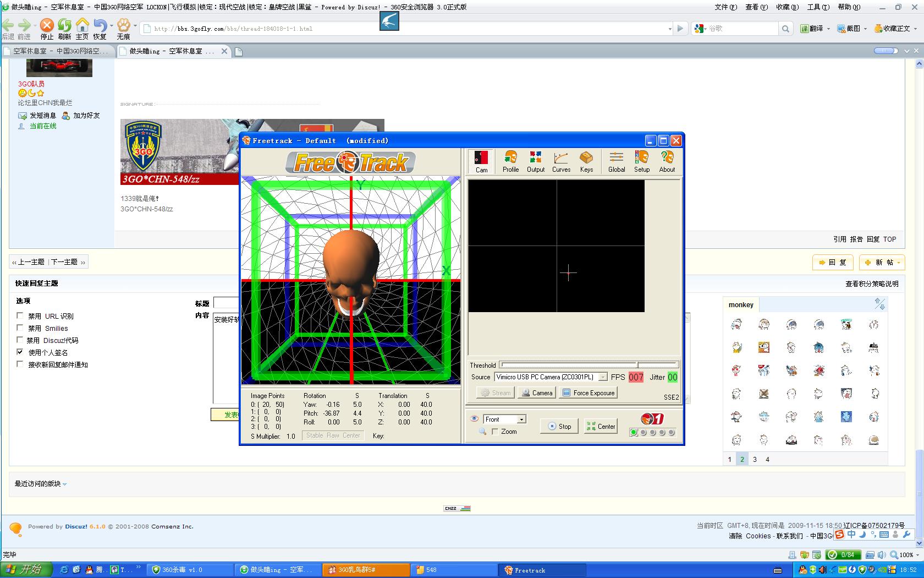Viewport: 924px width, 578px height.
Task: Open the Output tab in Freetrack
Action: [536, 162]
